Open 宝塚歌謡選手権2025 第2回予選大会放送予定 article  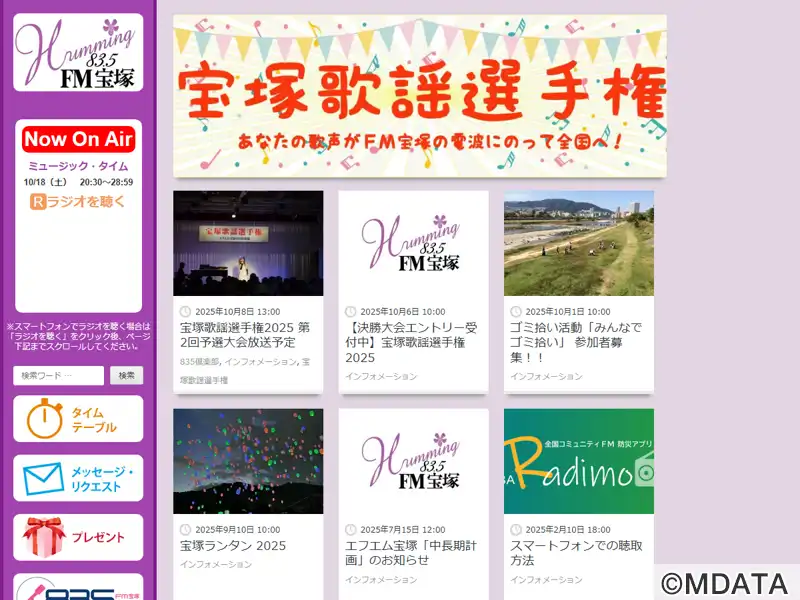click(x=245, y=335)
